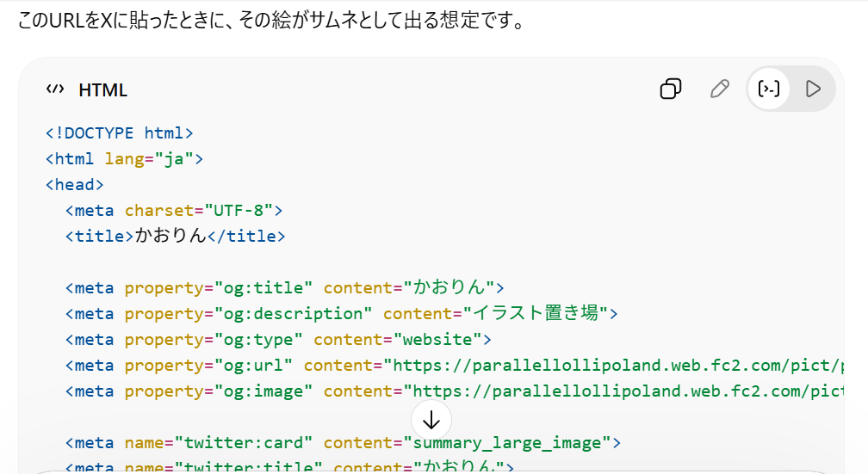Click the pencil edit icon

point(719,89)
